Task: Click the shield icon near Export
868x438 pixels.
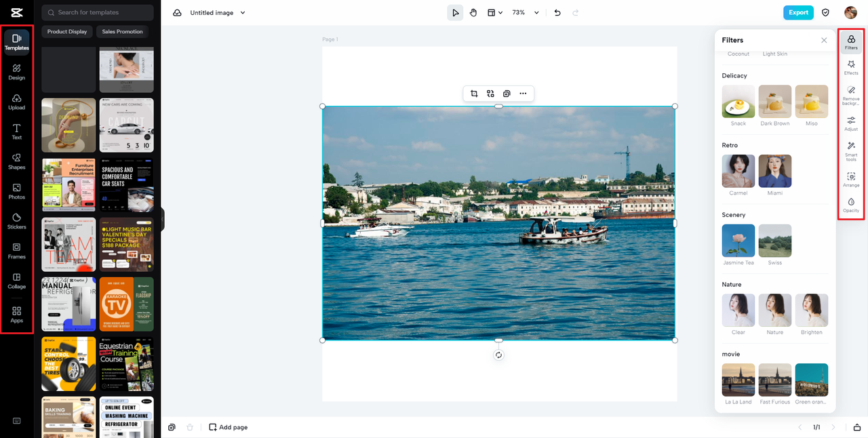Action: pos(825,12)
